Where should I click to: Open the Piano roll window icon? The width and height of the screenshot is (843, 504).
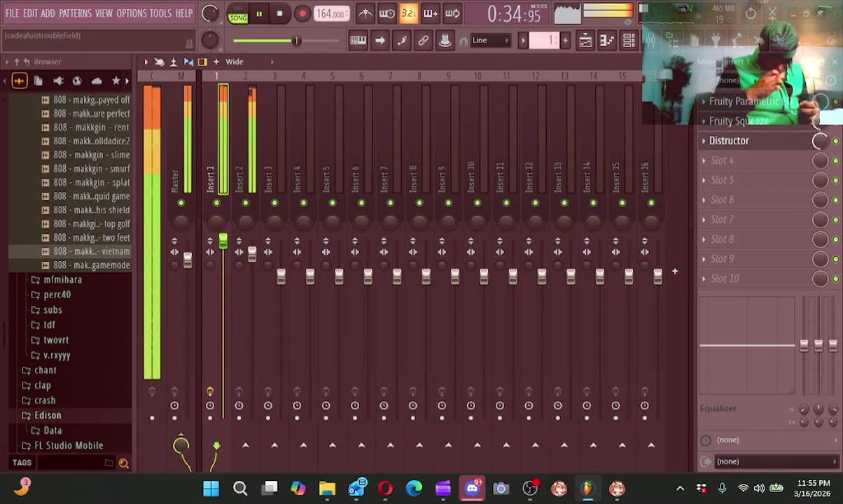tap(607, 41)
